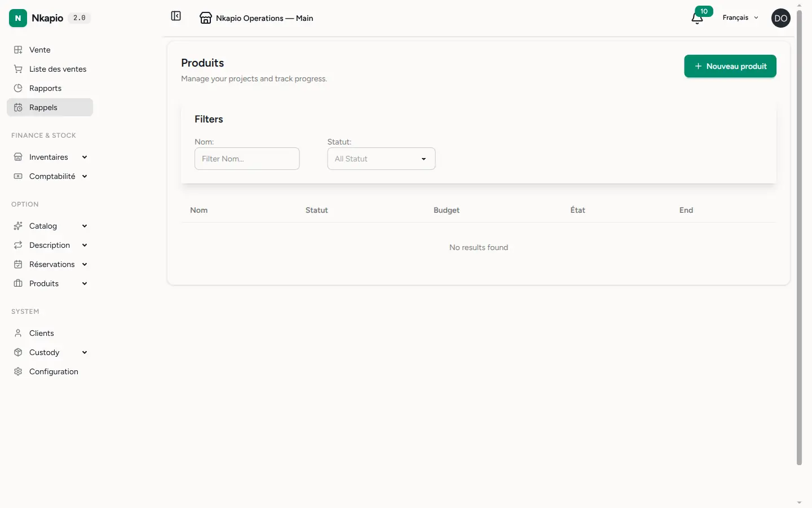Click the store icon beside Nkapio Operations
812x508 pixels.
206,18
